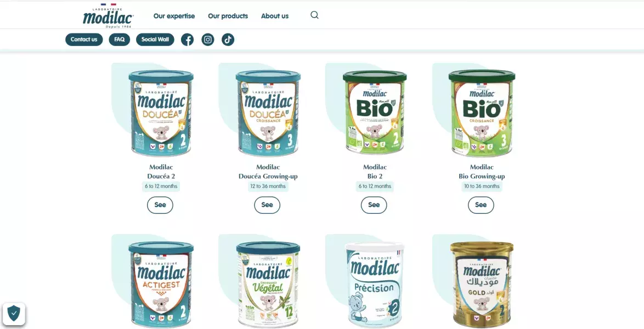
Task: Open the Modilac Bio Growing-up title link
Action: [482, 172]
